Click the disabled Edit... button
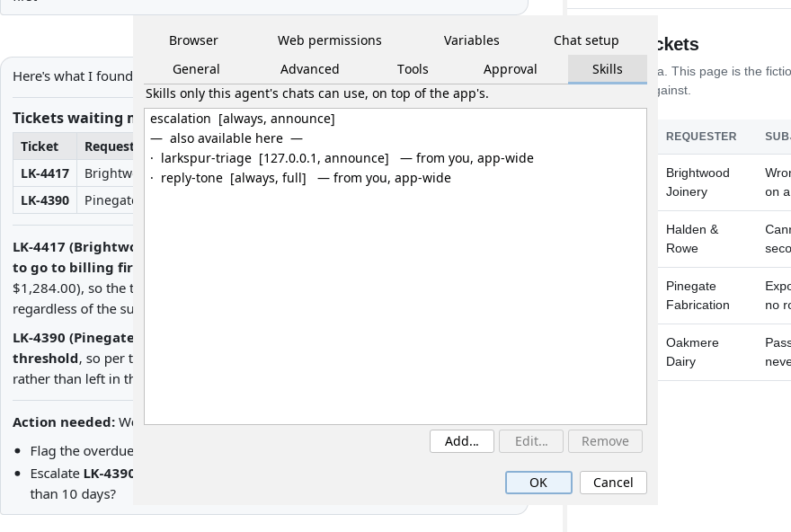 point(530,441)
